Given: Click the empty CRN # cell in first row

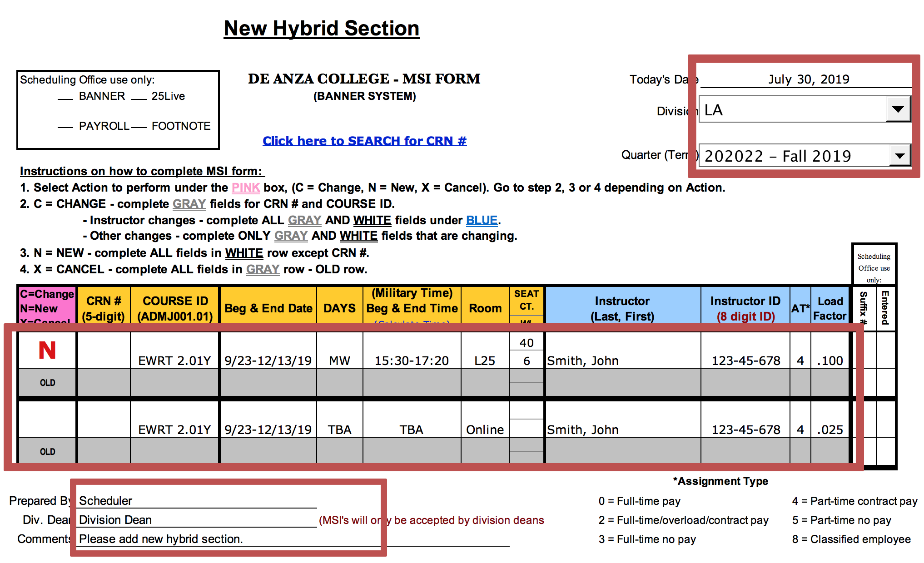Looking at the screenshot, I should (104, 350).
